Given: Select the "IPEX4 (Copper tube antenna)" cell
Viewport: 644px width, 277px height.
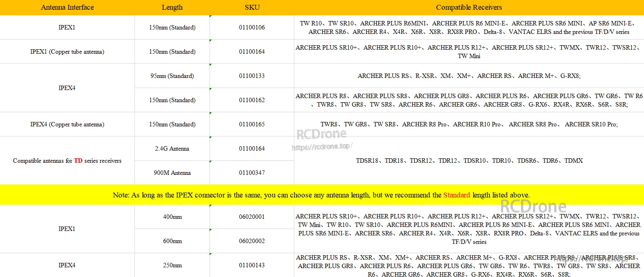Looking at the screenshot, I should (67, 124).
